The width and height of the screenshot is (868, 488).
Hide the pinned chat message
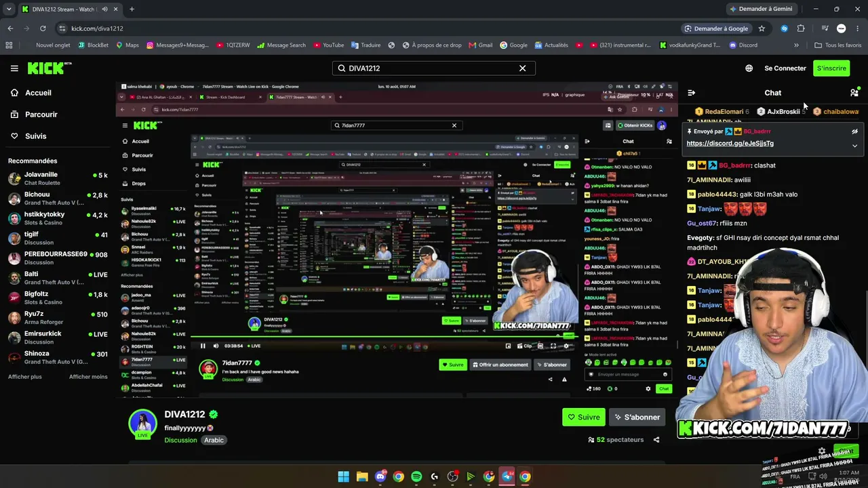pos(854,131)
